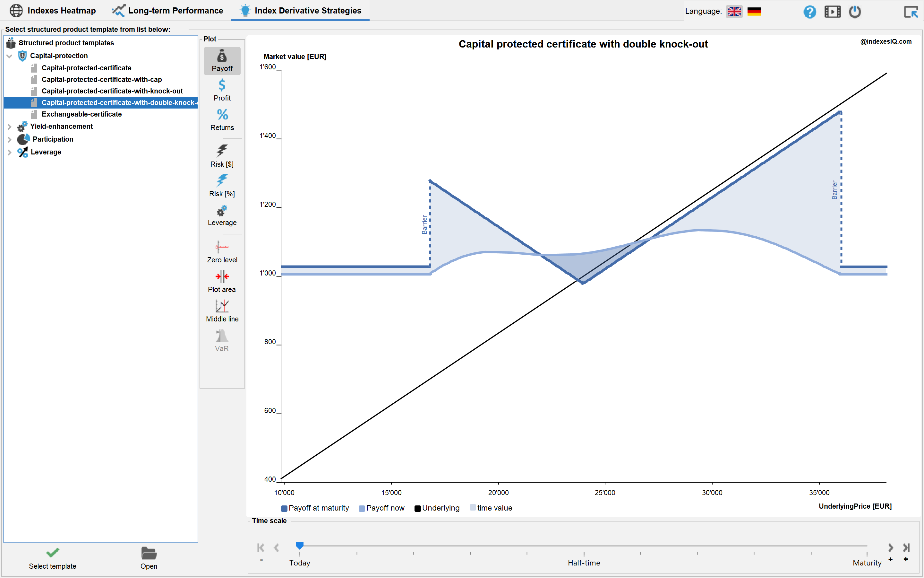Show the Returns percent plot
This screenshot has width=924, height=578.
point(222,120)
